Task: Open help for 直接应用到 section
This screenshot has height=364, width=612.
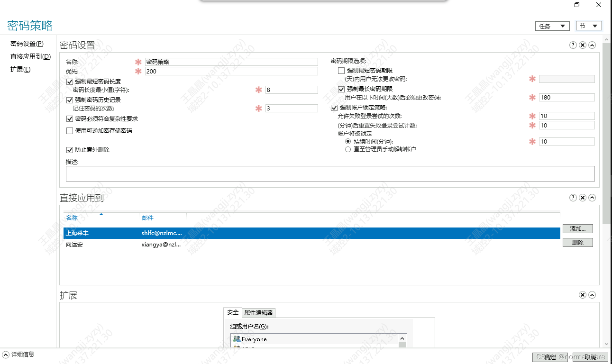Action: coord(573,198)
